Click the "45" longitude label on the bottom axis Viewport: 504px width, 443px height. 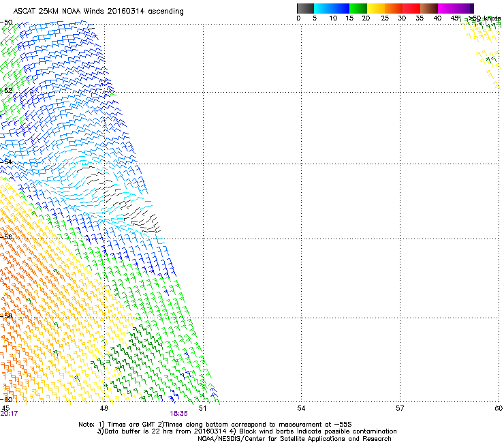tap(5, 408)
